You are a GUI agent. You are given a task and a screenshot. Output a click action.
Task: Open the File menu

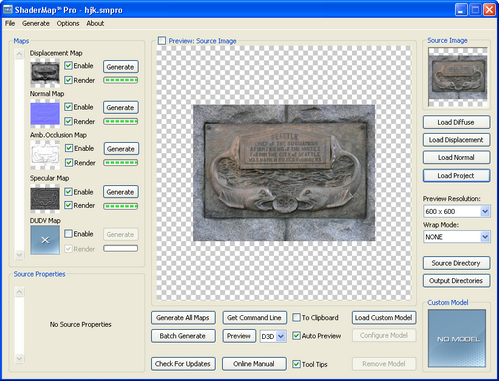(10, 23)
